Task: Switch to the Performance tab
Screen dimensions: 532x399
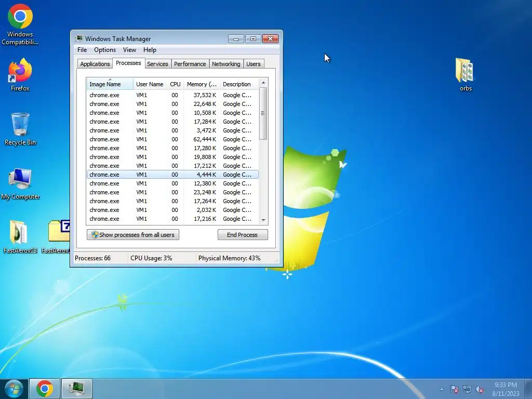Action: tap(190, 64)
